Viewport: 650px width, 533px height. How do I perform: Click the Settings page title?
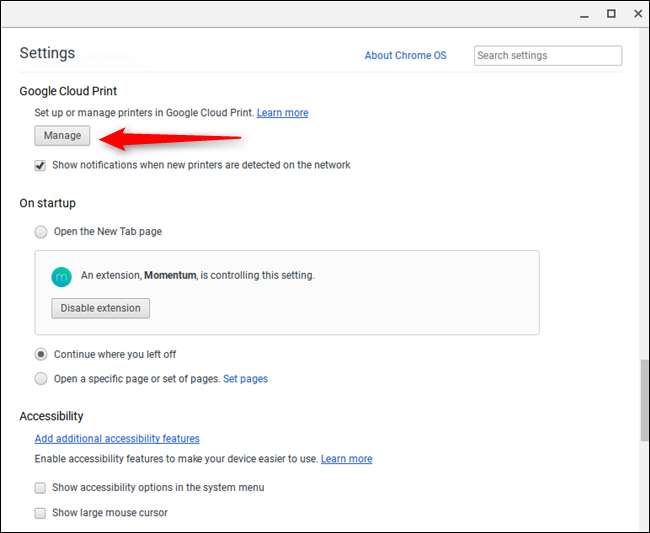pyautogui.click(x=47, y=53)
